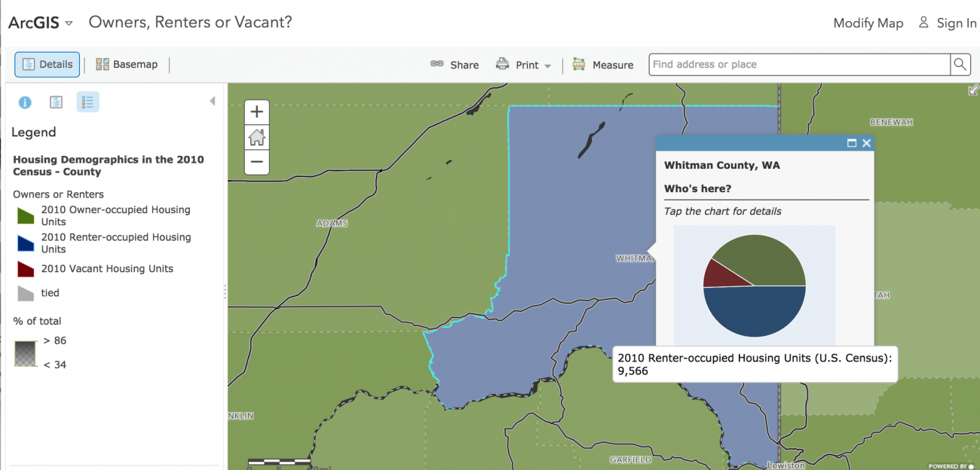Click the Find address or place field
980x470 pixels.
[x=800, y=65]
